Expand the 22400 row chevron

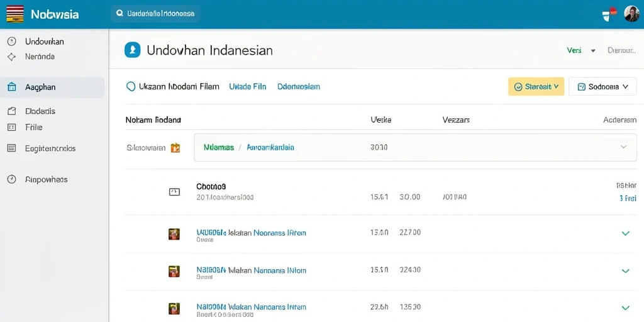pyautogui.click(x=626, y=270)
